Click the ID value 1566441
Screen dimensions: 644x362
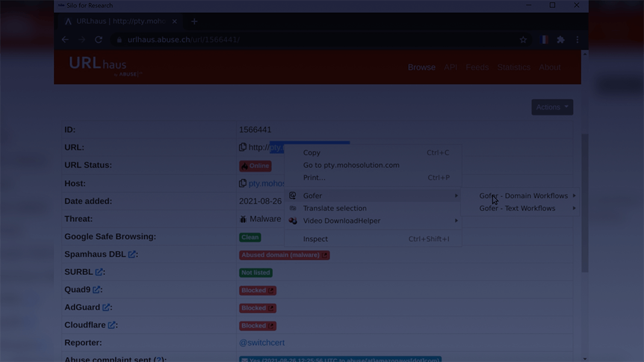pyautogui.click(x=255, y=130)
